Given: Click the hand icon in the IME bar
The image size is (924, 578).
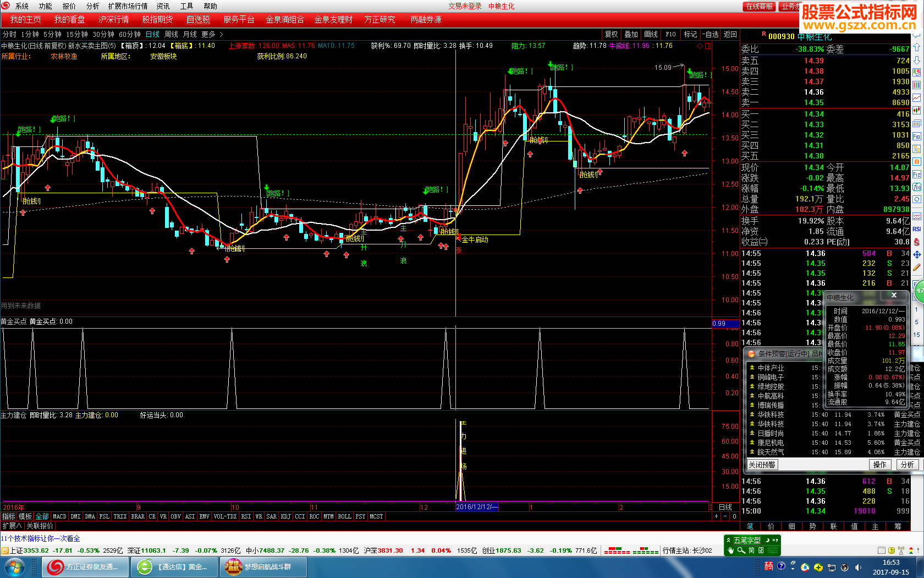Looking at the screenshot, I should [x=730, y=550].
